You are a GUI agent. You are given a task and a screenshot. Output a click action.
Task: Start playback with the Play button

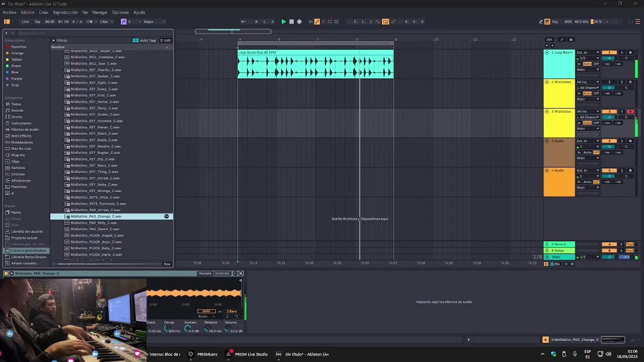[283, 22]
